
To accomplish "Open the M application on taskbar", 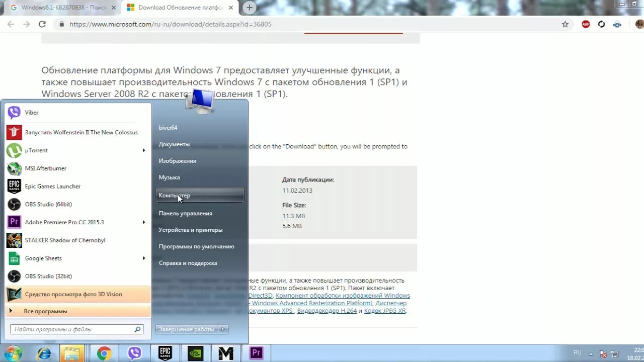I will pos(226,353).
